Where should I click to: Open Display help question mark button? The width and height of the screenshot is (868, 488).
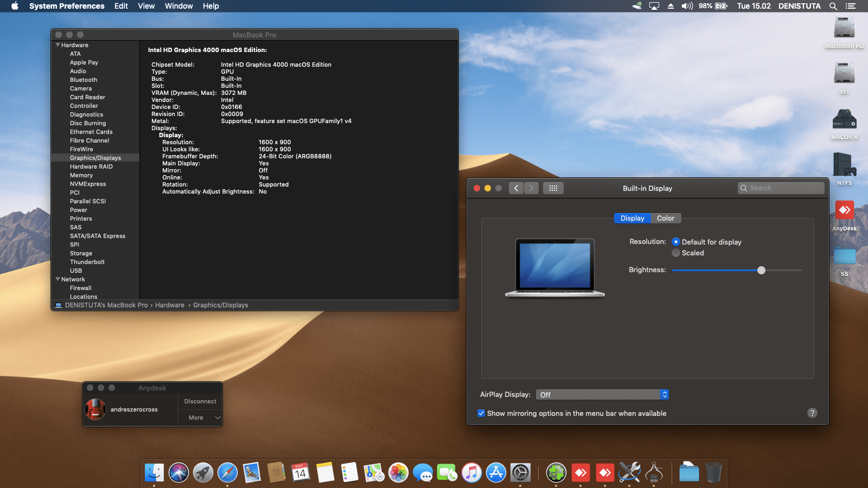(812, 413)
